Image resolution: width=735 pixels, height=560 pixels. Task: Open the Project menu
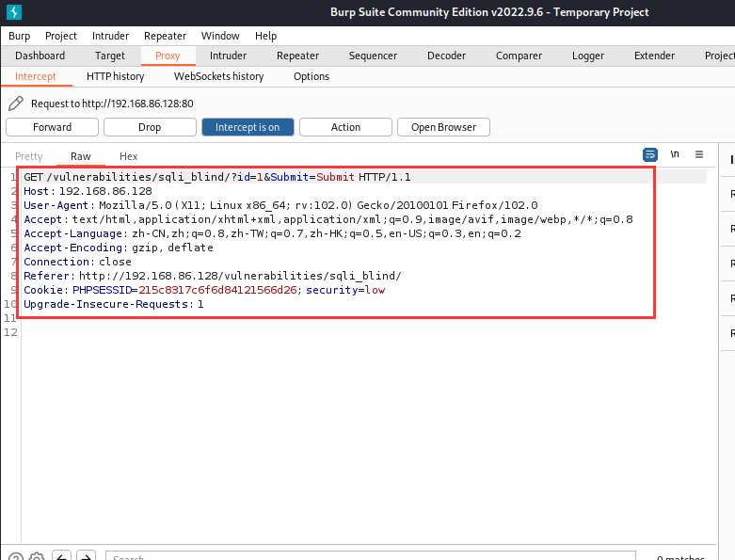pos(61,36)
